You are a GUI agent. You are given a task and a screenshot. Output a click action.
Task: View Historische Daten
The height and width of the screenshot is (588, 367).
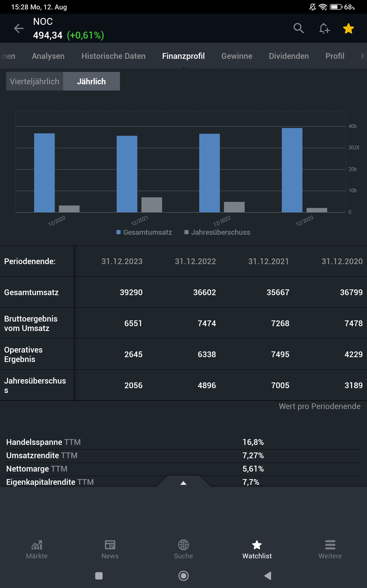click(x=113, y=56)
